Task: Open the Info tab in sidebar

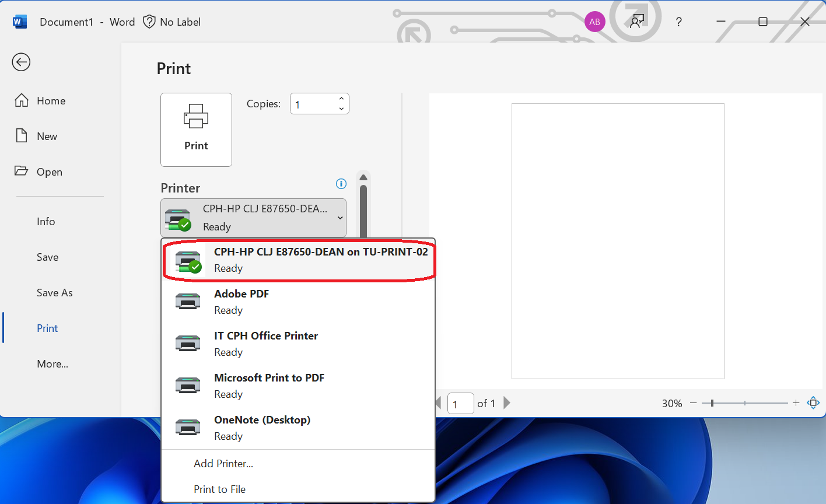Action: (45, 221)
